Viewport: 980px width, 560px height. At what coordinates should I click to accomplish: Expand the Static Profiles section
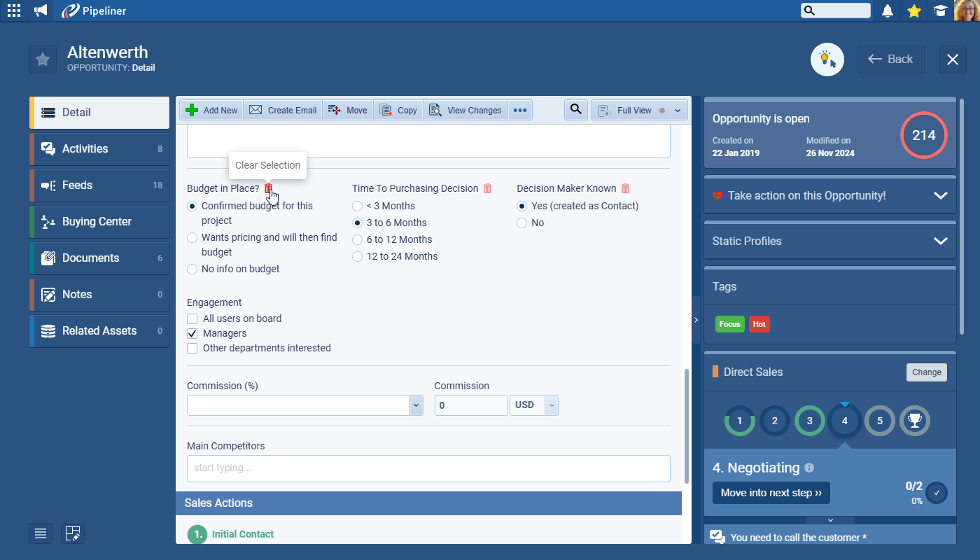pyautogui.click(x=940, y=241)
